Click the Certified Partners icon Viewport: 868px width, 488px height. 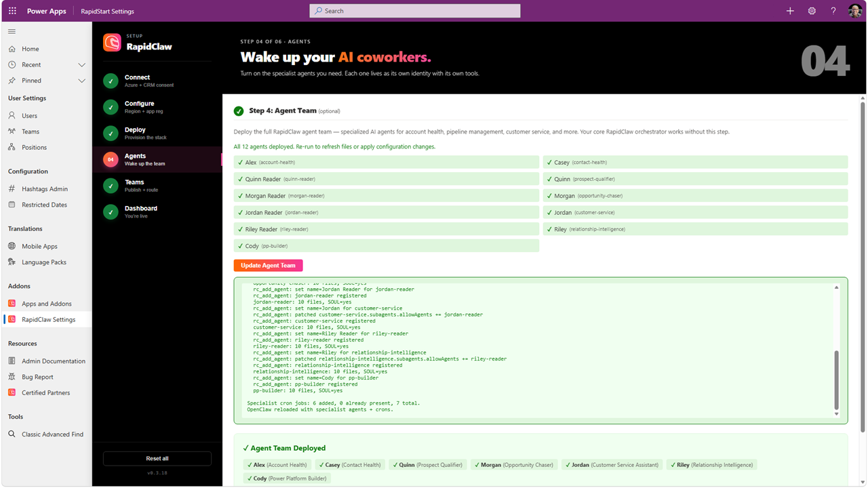[x=12, y=392]
